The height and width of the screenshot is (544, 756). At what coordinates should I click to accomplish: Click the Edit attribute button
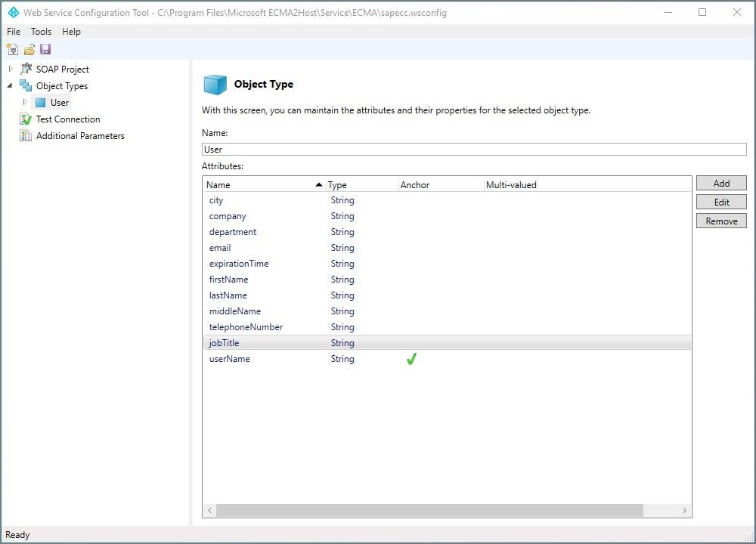721,202
